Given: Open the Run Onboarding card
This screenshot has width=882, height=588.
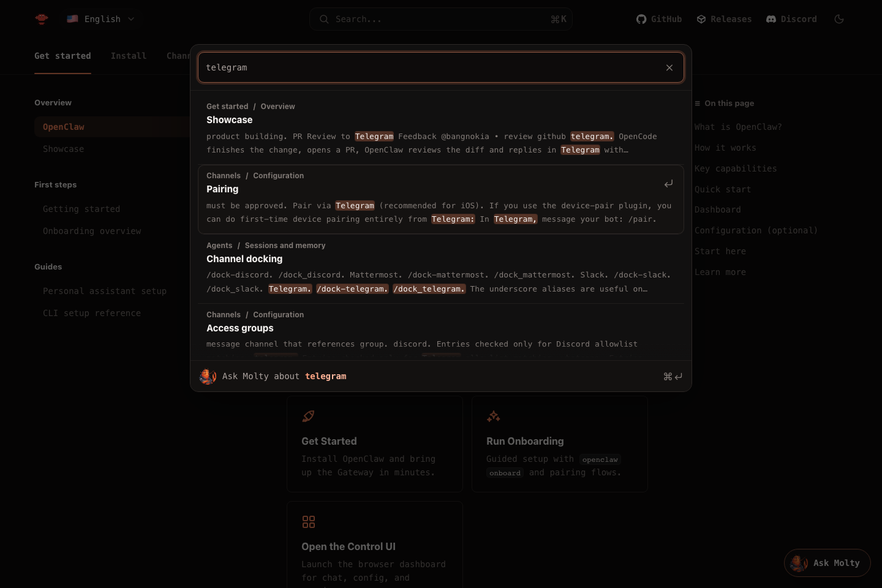Looking at the screenshot, I should click(x=560, y=444).
